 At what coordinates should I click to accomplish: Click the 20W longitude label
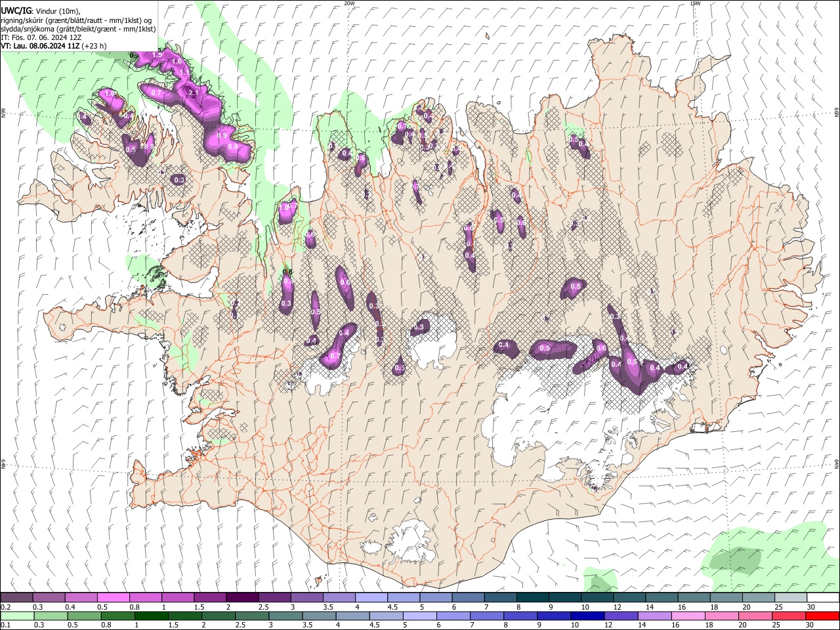point(349,3)
